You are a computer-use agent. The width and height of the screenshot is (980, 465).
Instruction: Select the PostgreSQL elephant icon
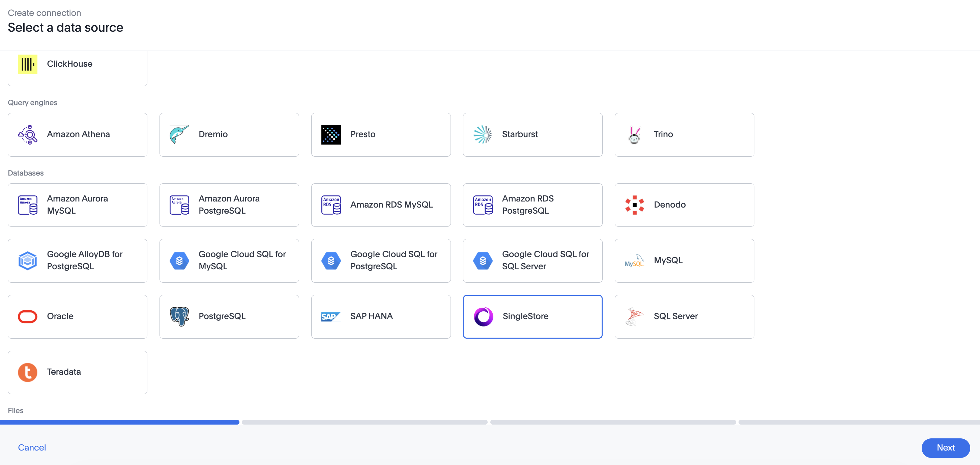point(179,316)
